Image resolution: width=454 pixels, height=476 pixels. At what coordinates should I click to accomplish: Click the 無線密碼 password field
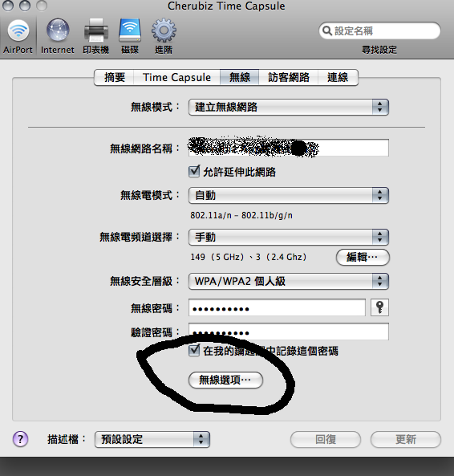pos(277,307)
